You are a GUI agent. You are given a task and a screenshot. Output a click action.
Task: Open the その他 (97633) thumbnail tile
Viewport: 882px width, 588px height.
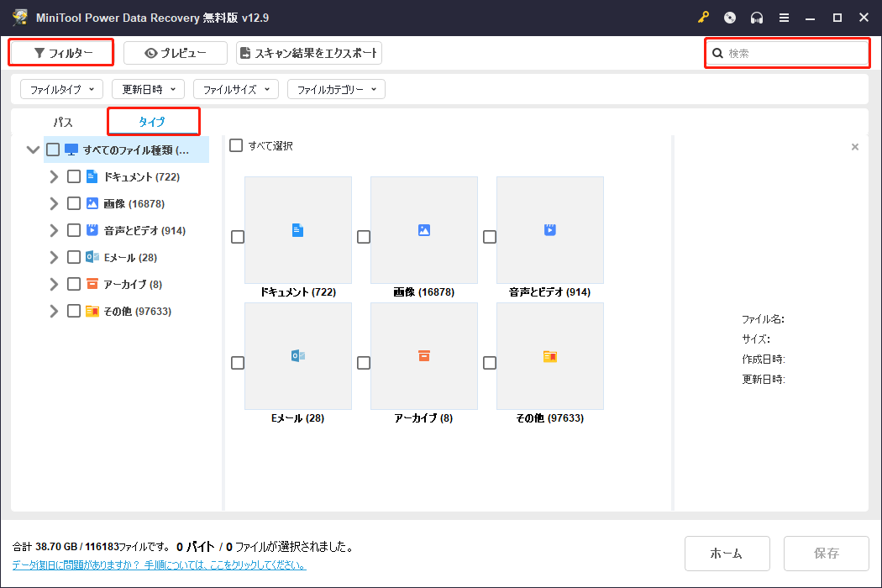click(x=550, y=356)
